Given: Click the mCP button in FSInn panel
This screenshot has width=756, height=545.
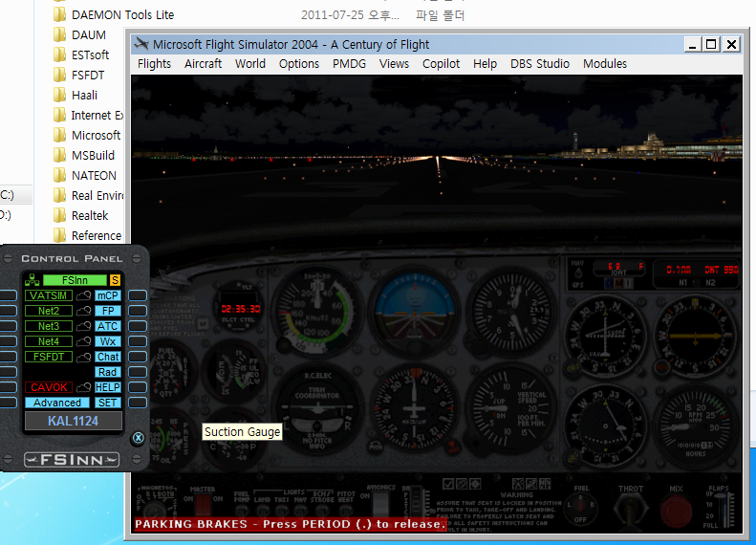Looking at the screenshot, I should pyautogui.click(x=107, y=295).
